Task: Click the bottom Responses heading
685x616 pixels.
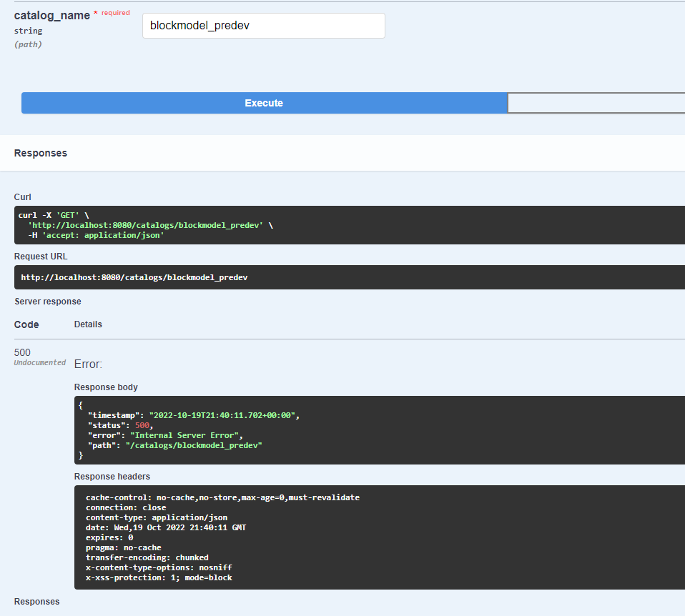Action: pos(36,602)
